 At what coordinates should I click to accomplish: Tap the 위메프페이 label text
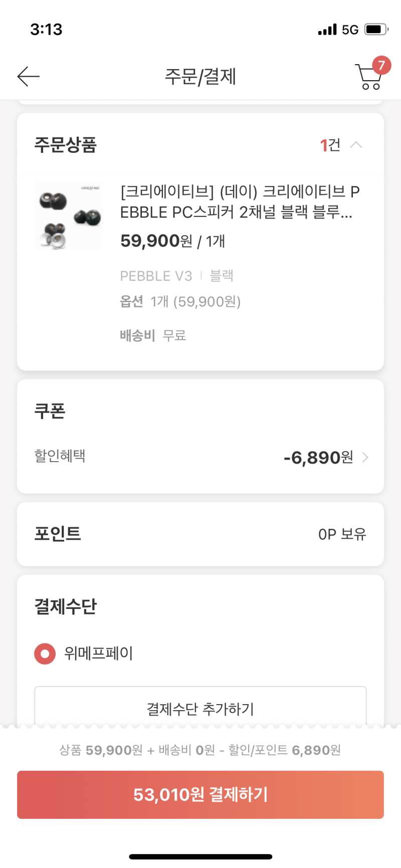pyautogui.click(x=98, y=654)
